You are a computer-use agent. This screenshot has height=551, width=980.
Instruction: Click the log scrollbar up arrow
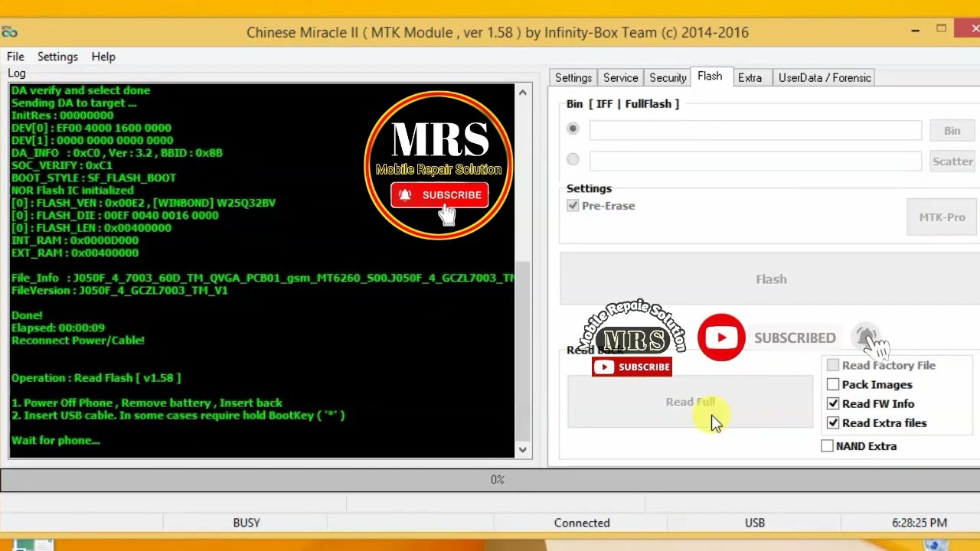coord(523,93)
